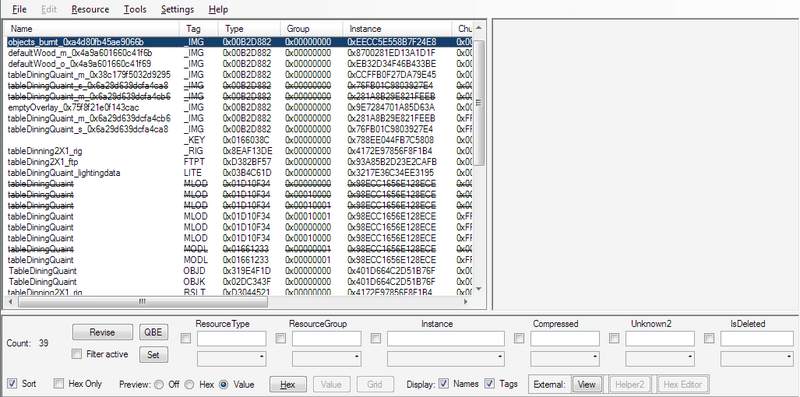
Task: Focus the ResourceGroup text field
Action: [327, 338]
